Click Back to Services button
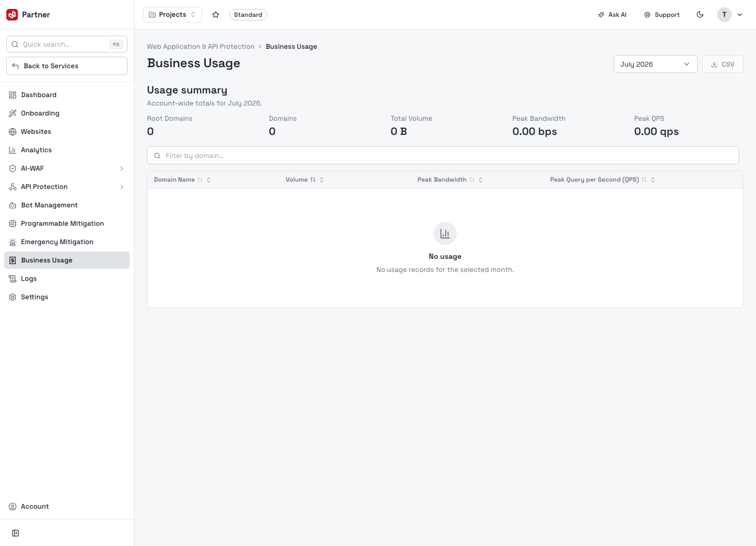 point(67,66)
